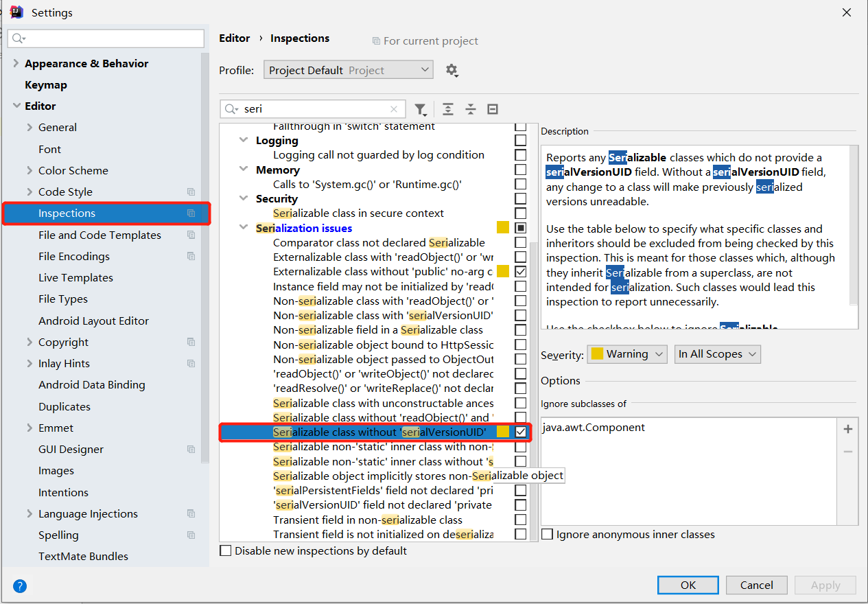Select 'Calls to System.gc()' inspection row
Image resolution: width=868 pixels, height=604 pixels.
pos(367,184)
